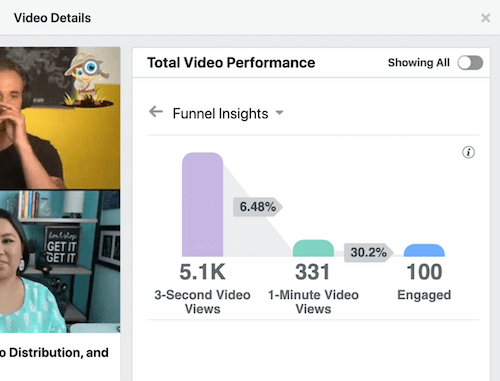Click the Showing All label
Screen dimensions: 500x381
[419, 63]
